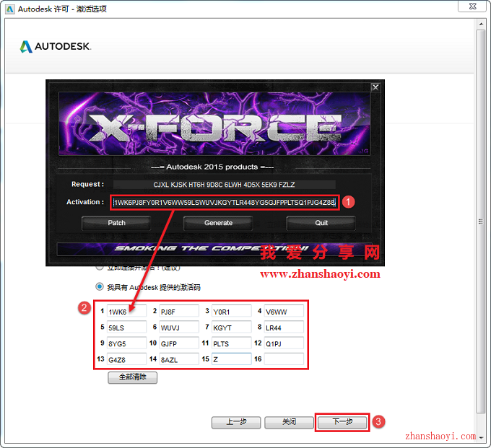Click the empty activation code box 16
The width and height of the screenshot is (491, 448).
284,359
